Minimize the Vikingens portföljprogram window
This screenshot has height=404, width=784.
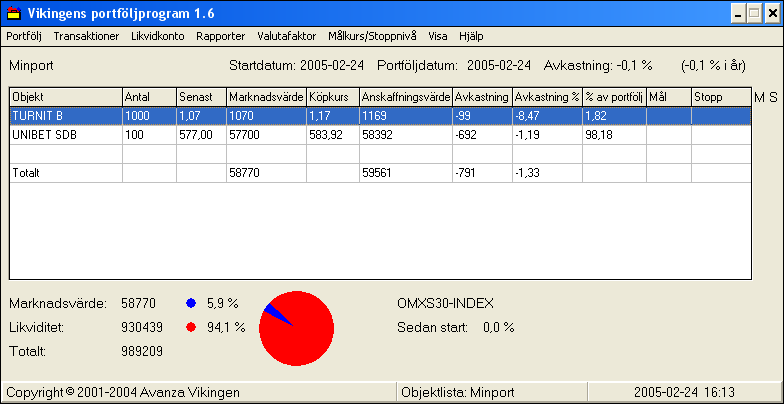point(738,14)
